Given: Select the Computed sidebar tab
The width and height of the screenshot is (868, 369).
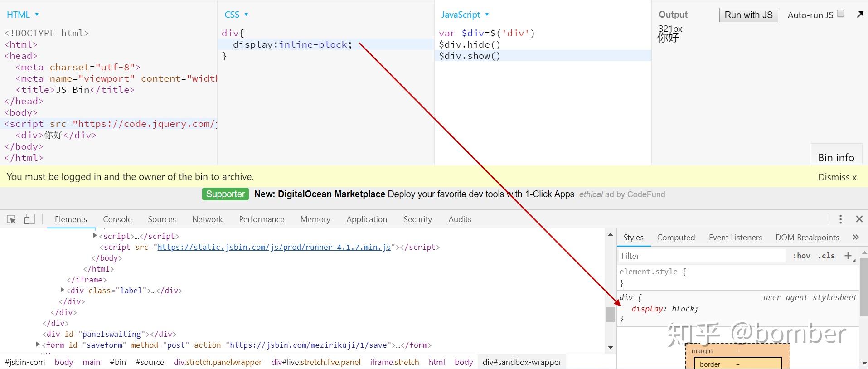Looking at the screenshot, I should click(676, 238).
